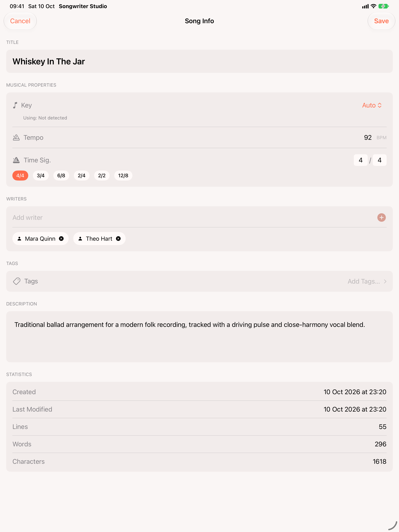The height and width of the screenshot is (532, 399).
Task: Select the 6/8 time signature preset
Action: [61, 176]
